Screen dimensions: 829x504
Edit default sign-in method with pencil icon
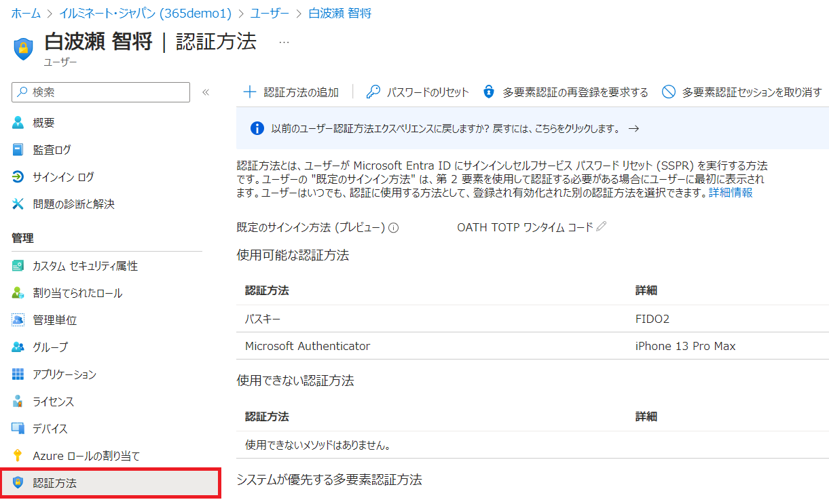point(601,227)
